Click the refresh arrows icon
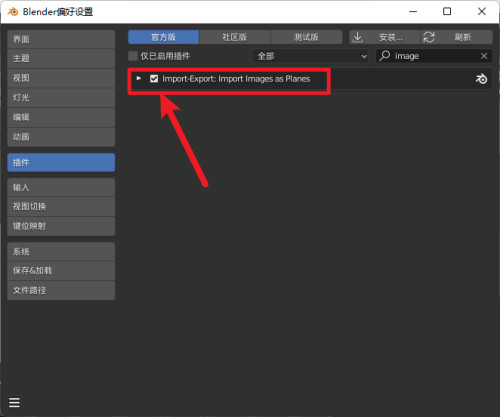Viewport: 500px width, 417px height. (x=429, y=37)
